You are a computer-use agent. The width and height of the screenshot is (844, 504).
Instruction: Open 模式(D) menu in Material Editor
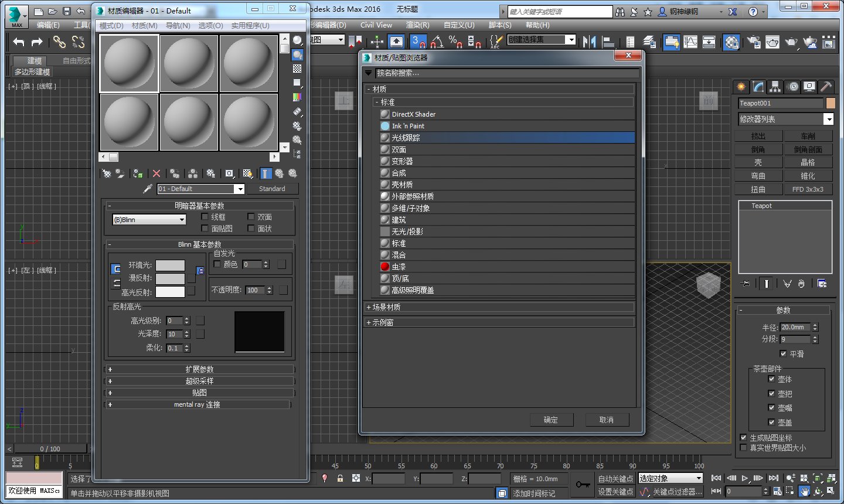111,26
